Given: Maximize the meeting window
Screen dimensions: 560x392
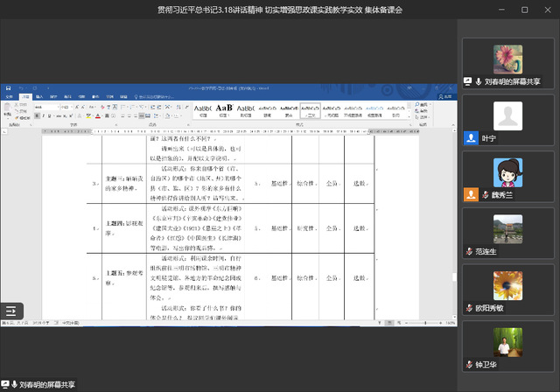Looking at the screenshot, I should click(524, 10).
